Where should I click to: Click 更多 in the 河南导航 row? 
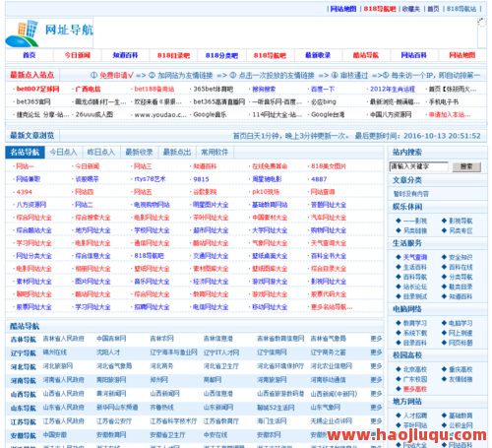pyautogui.click(x=376, y=380)
